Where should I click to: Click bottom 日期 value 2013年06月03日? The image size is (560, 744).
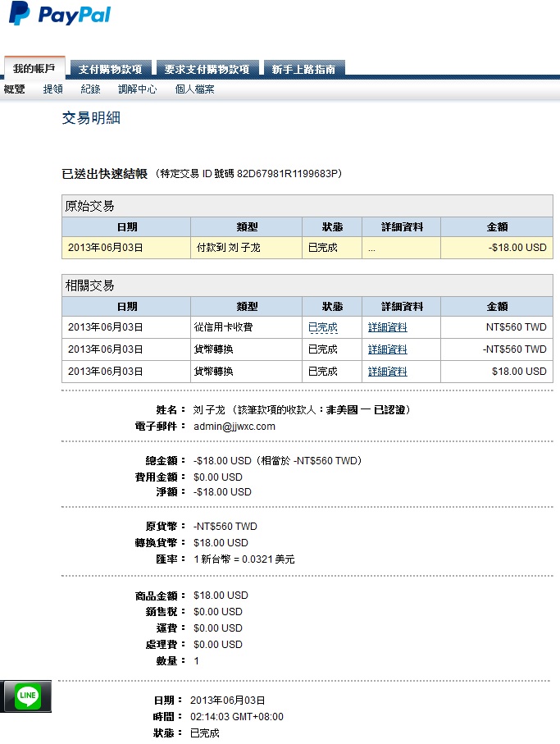228,701
